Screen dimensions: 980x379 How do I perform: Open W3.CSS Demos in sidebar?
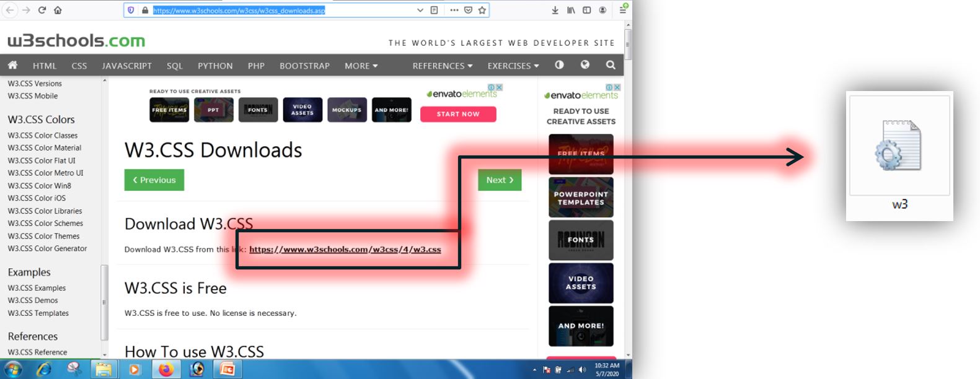(33, 300)
